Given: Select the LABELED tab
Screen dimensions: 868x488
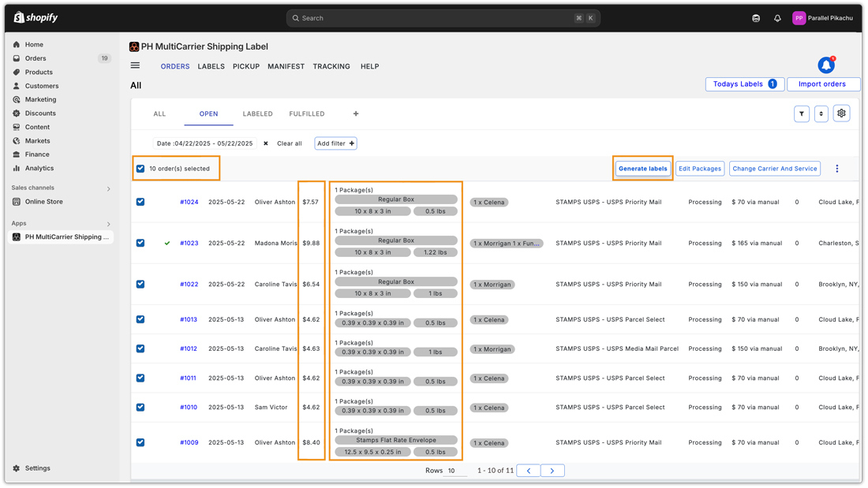Looking at the screenshot, I should pyautogui.click(x=257, y=114).
